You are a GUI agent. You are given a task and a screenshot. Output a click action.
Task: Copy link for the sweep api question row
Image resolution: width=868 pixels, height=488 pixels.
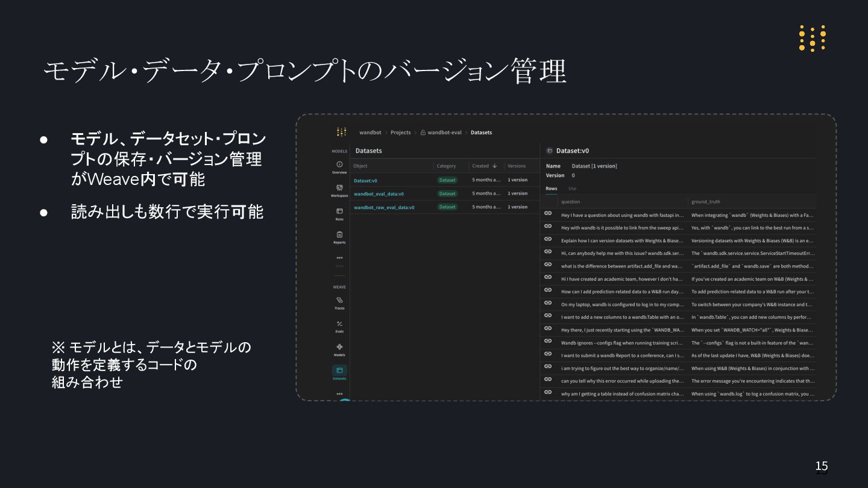tap(548, 226)
